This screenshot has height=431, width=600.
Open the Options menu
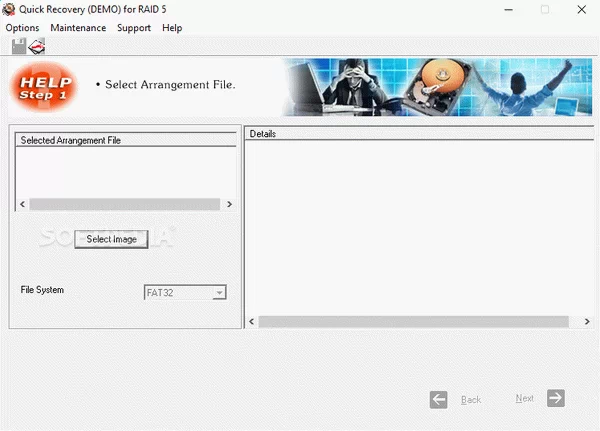(22, 28)
